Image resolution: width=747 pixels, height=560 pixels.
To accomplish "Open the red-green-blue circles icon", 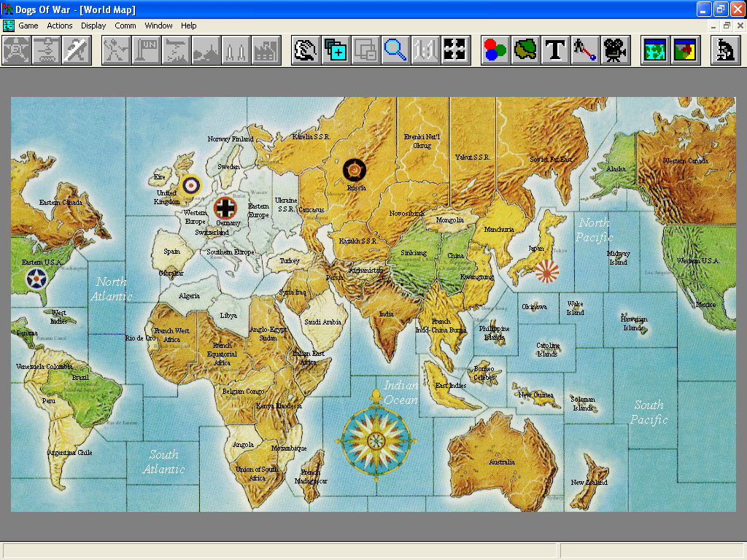I will pos(495,50).
